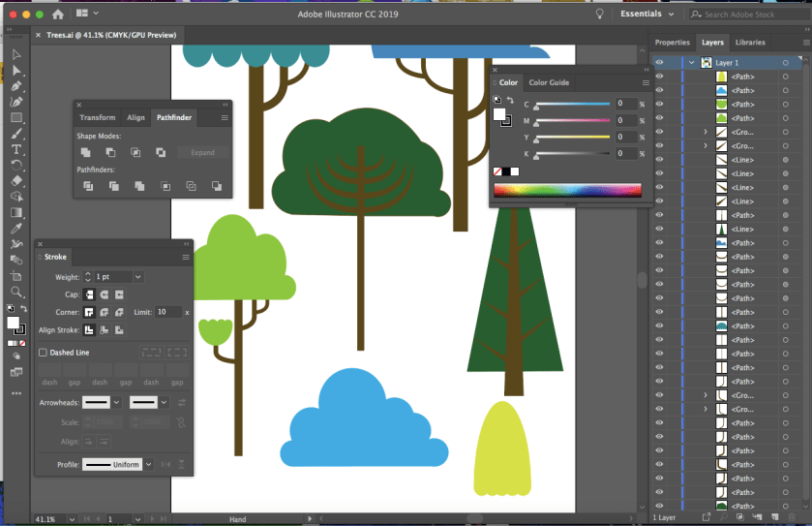Viewport: 812px width, 526px height.
Task: Create new layer in Layers panel
Action: (774, 517)
